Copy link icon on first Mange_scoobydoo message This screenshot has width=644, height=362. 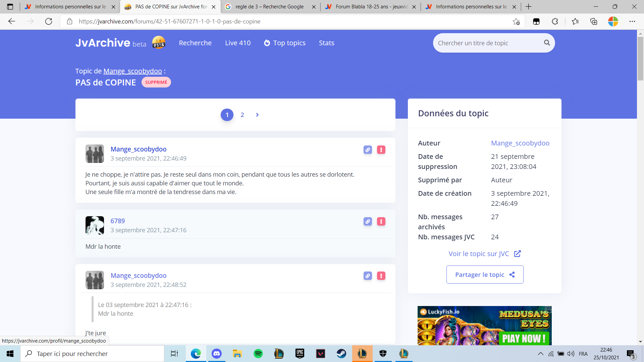point(368,150)
